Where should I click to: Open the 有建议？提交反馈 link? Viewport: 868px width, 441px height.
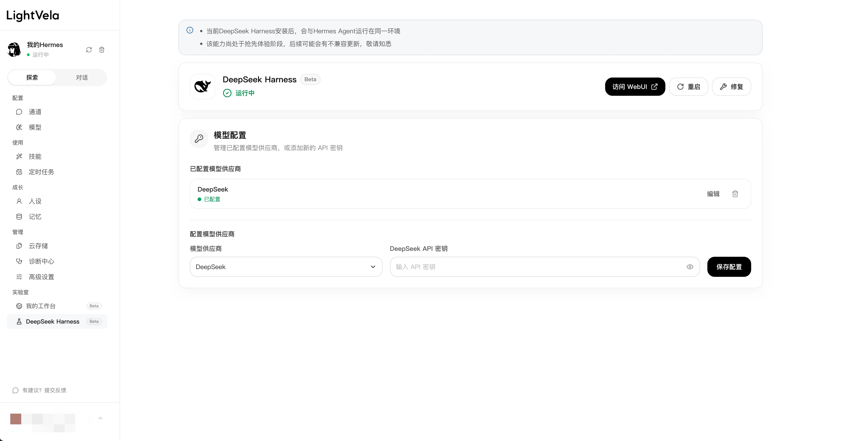[44, 391]
